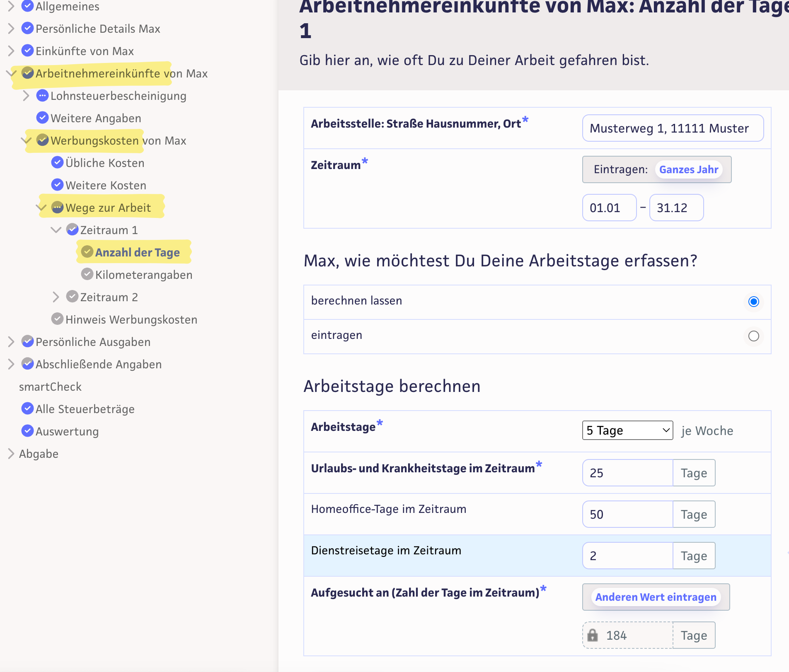Click the grey check icon beside Hinweis Werbungskosten
Viewport: 789px width, 672px height.
tap(57, 319)
